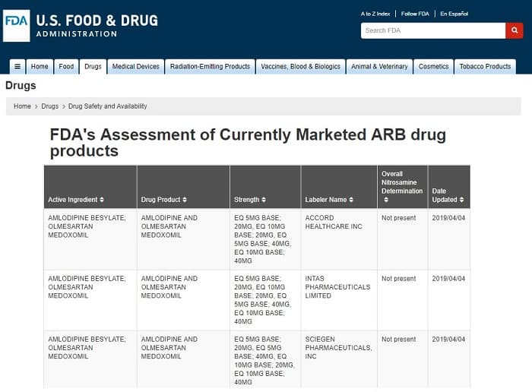Switch to En Español
The height and width of the screenshot is (392, 532).
[454, 14]
